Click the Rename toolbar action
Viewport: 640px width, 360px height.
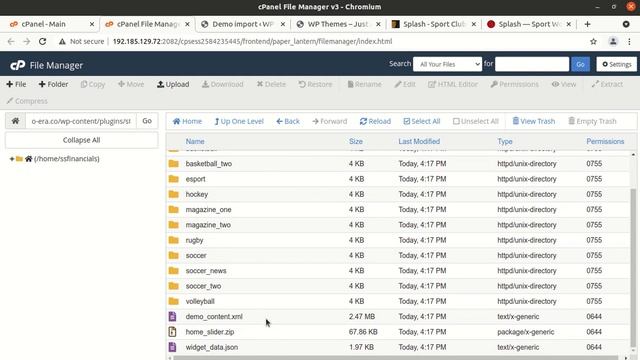pos(364,84)
